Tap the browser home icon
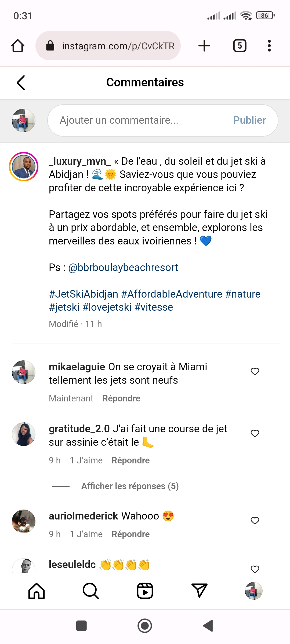Viewport: 290px width, 644px height. [x=18, y=46]
